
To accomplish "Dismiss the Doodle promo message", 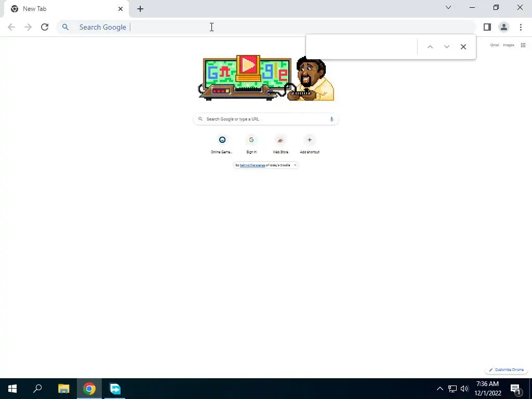I will pyautogui.click(x=295, y=165).
